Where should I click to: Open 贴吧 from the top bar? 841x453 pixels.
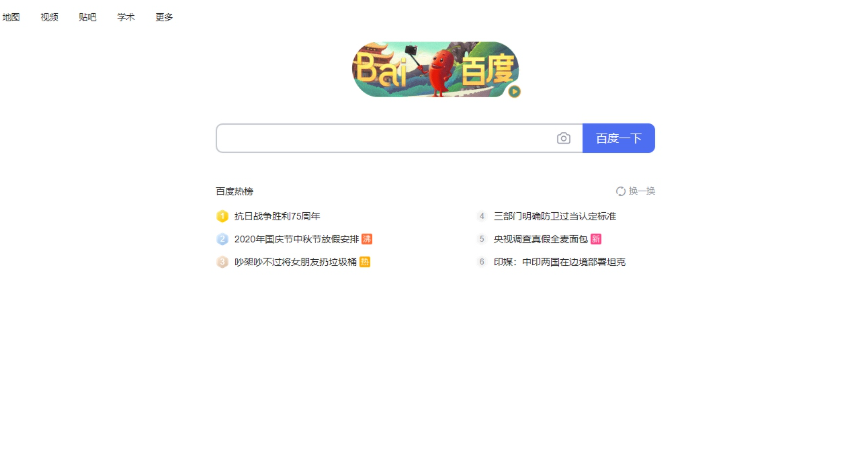tap(87, 17)
